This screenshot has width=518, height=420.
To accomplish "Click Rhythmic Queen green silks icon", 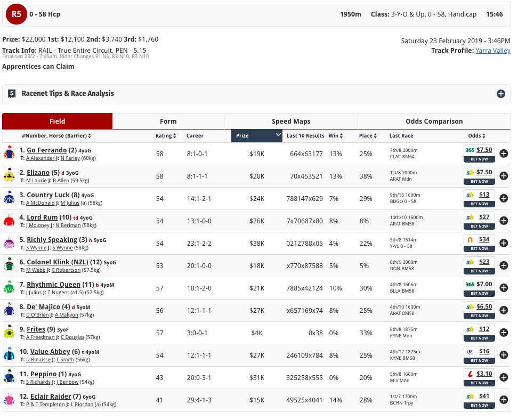I will coord(9,288).
